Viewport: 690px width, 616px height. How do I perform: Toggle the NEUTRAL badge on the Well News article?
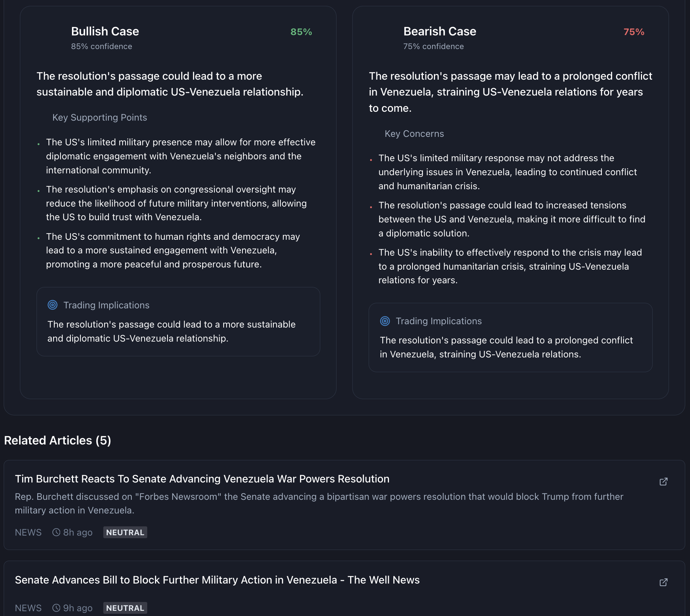[125, 608]
